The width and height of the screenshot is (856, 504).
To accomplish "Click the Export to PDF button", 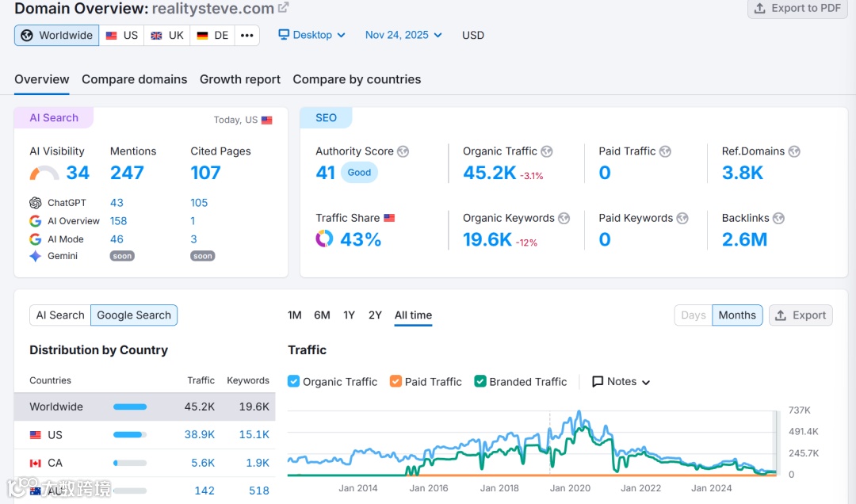I will tap(797, 8).
